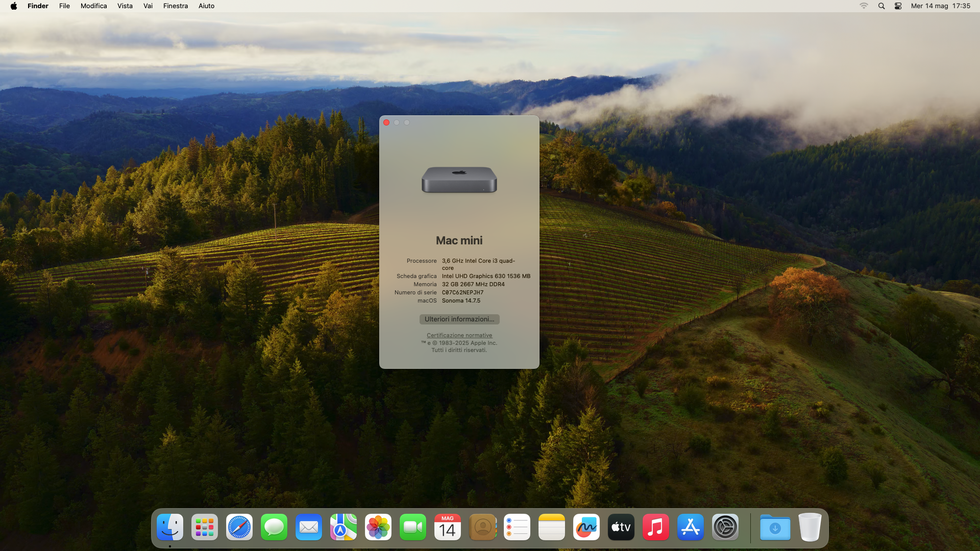Click the Ulteriori informazioni button

459,319
